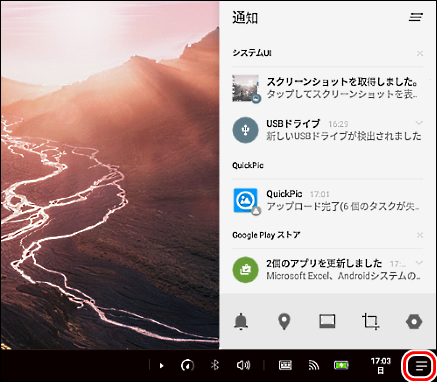Dismiss the システムUI notification group
437x382 pixels.
click(420, 53)
